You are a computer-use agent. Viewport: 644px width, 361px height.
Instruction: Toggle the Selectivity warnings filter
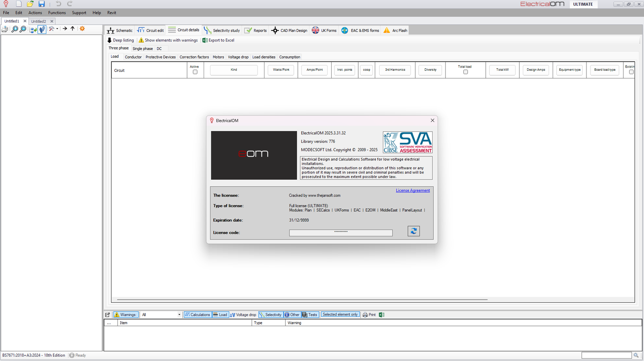[270, 315]
